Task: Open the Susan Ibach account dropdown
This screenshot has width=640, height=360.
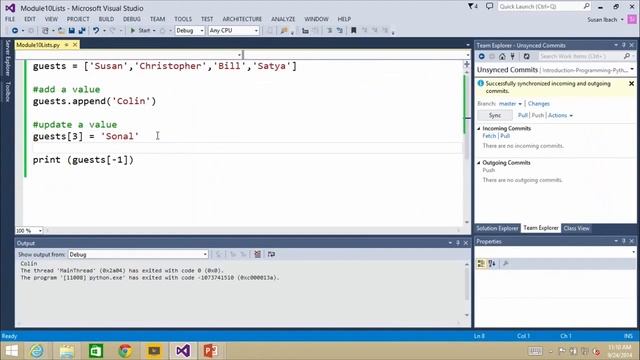Action: (x=605, y=20)
